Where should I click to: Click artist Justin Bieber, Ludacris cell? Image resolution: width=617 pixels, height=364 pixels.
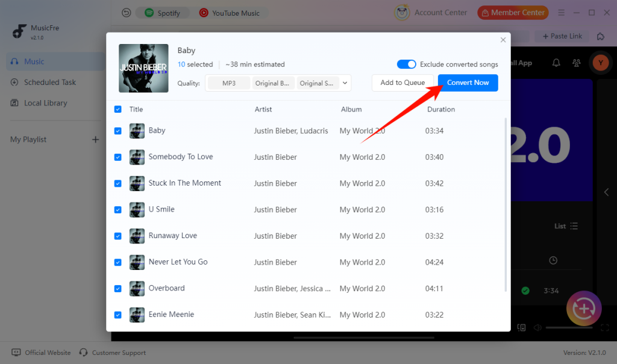(291, 131)
